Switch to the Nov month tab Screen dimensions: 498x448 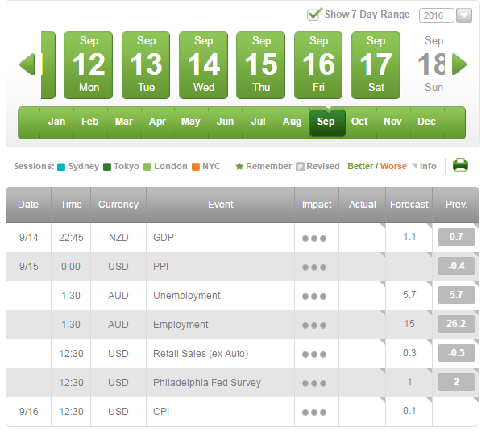coord(392,122)
